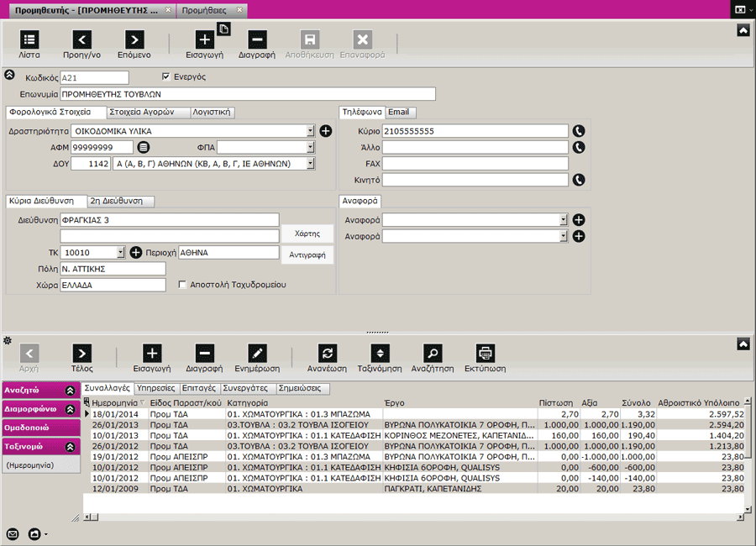Open the ΔΟΥ description dropdown

(311, 164)
